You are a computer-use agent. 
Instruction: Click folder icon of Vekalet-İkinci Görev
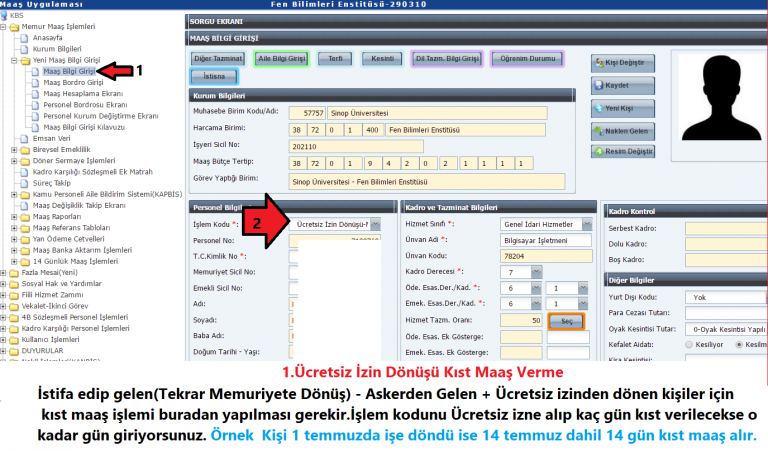tap(14, 307)
